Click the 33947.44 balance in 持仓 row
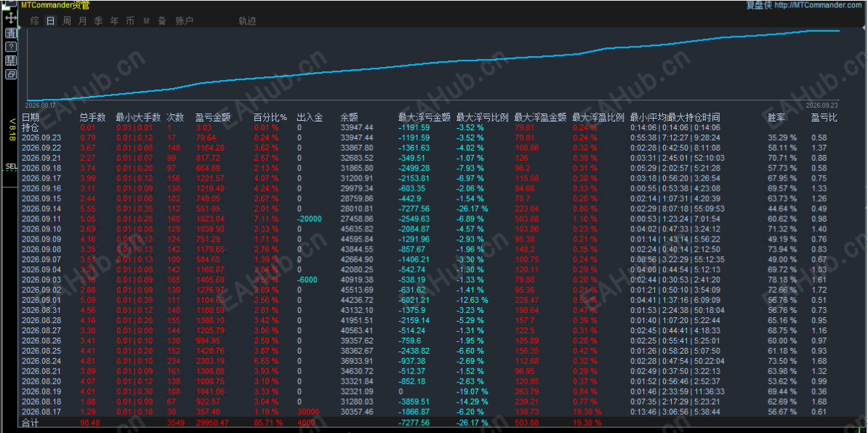 pyautogui.click(x=356, y=127)
